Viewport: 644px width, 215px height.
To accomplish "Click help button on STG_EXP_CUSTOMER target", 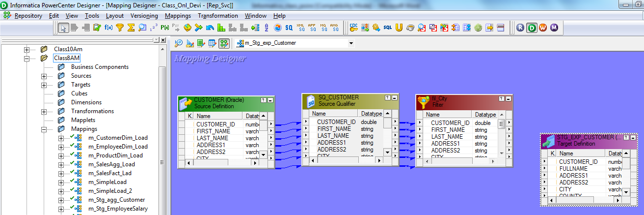I will coord(626,137).
